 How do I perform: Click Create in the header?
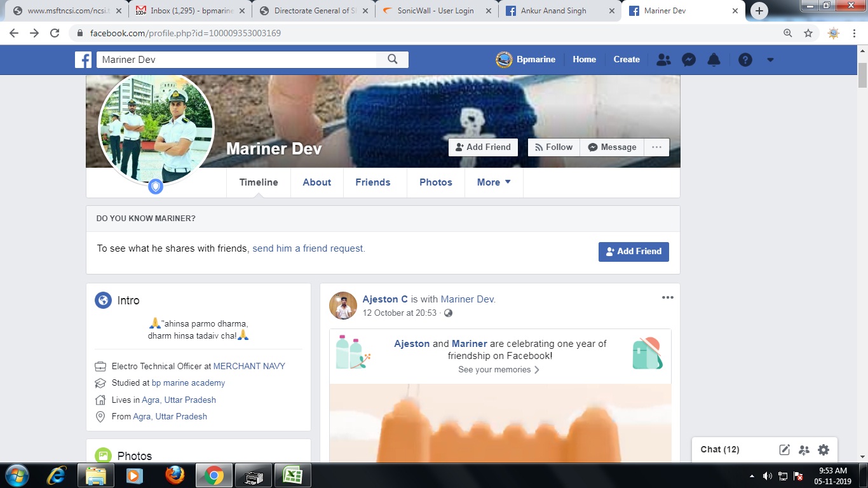(x=627, y=59)
